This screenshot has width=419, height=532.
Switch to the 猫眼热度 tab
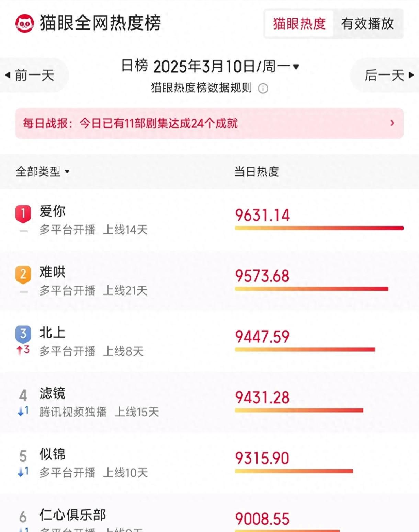(299, 24)
